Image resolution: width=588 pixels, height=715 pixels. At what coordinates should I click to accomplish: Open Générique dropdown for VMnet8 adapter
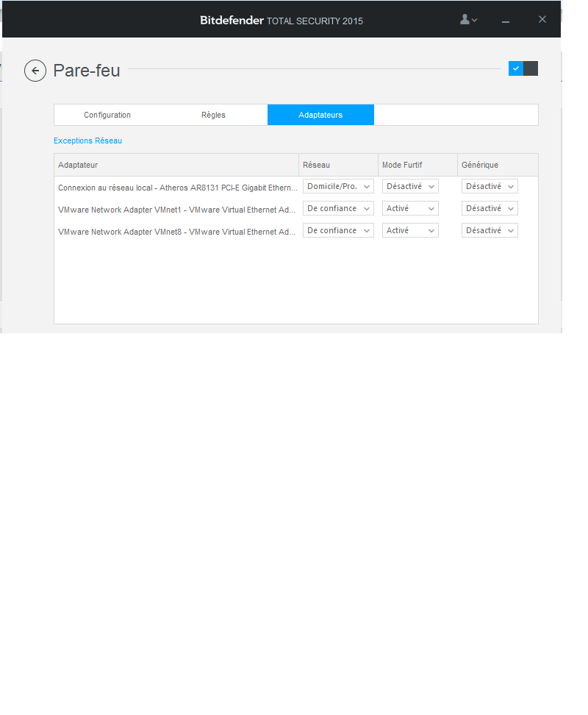(x=490, y=230)
